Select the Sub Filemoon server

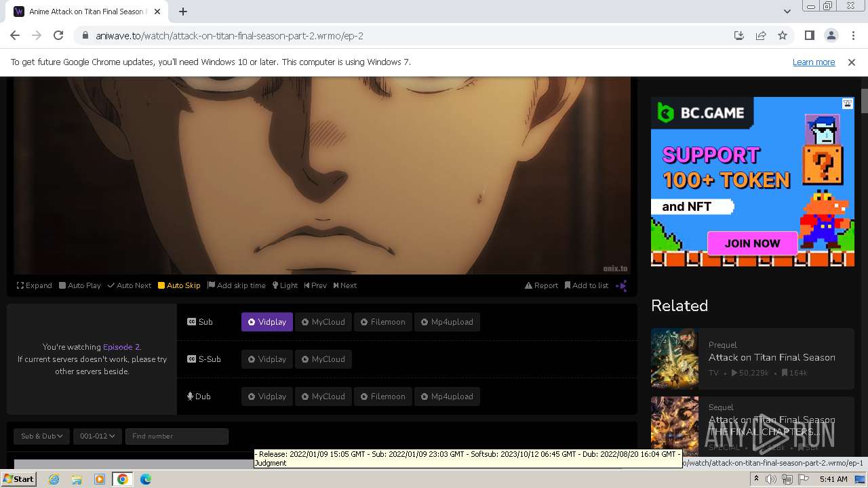pyautogui.click(x=383, y=322)
